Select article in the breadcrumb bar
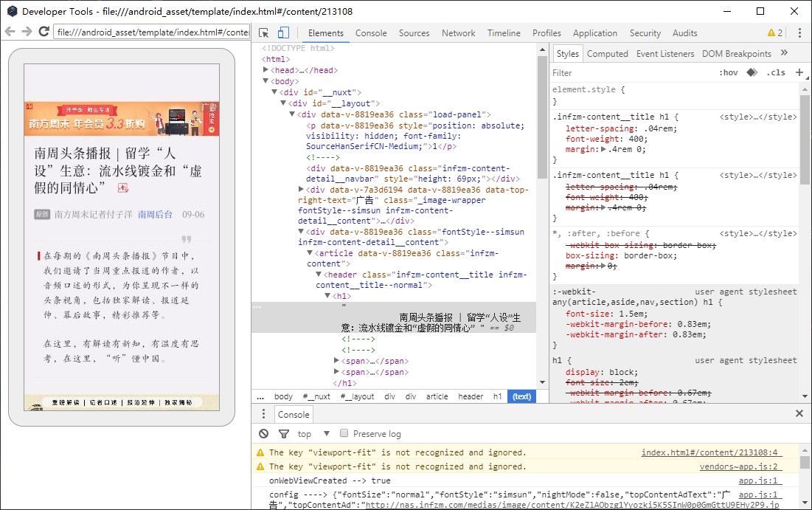Image resolution: width=812 pixels, height=510 pixels. 437,396
